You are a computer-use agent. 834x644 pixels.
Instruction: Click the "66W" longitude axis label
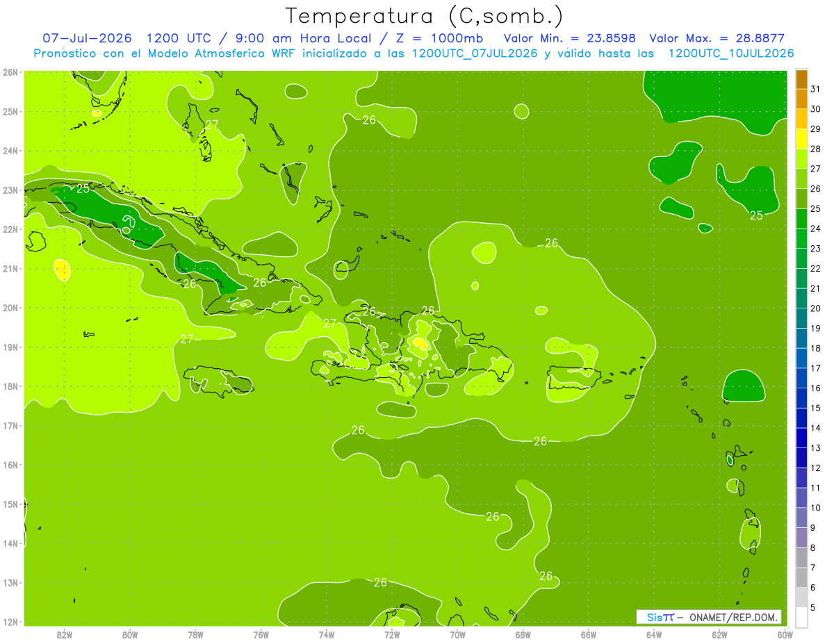[589, 634]
